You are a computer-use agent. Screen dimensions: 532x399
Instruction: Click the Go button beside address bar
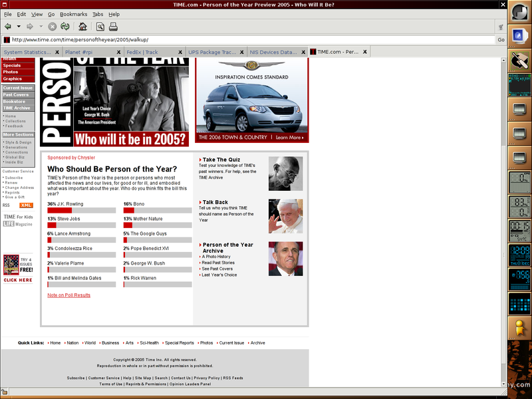coord(501,40)
